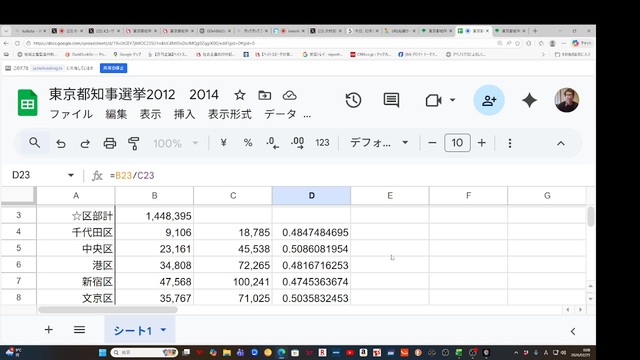
Task: Apply yen currency format
Action: (x=223, y=143)
